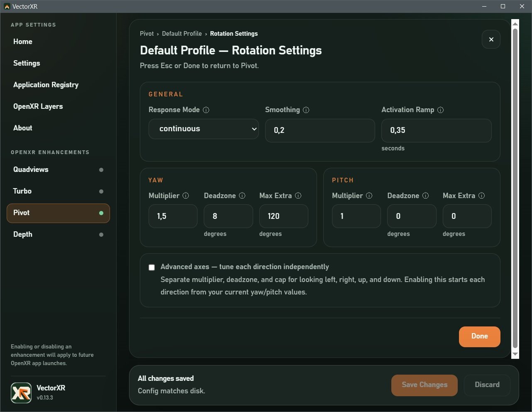The height and width of the screenshot is (412, 532).
Task: Click the Response Mode info icon
Action: click(x=206, y=110)
